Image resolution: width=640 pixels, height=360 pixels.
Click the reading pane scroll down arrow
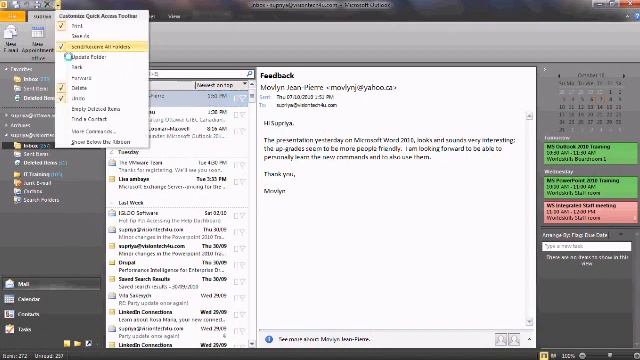click(529, 322)
